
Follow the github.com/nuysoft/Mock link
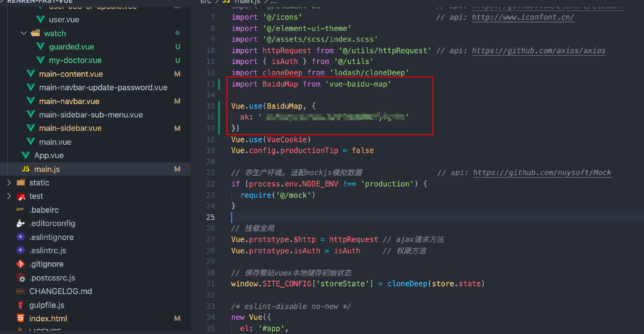pyautogui.click(x=542, y=173)
